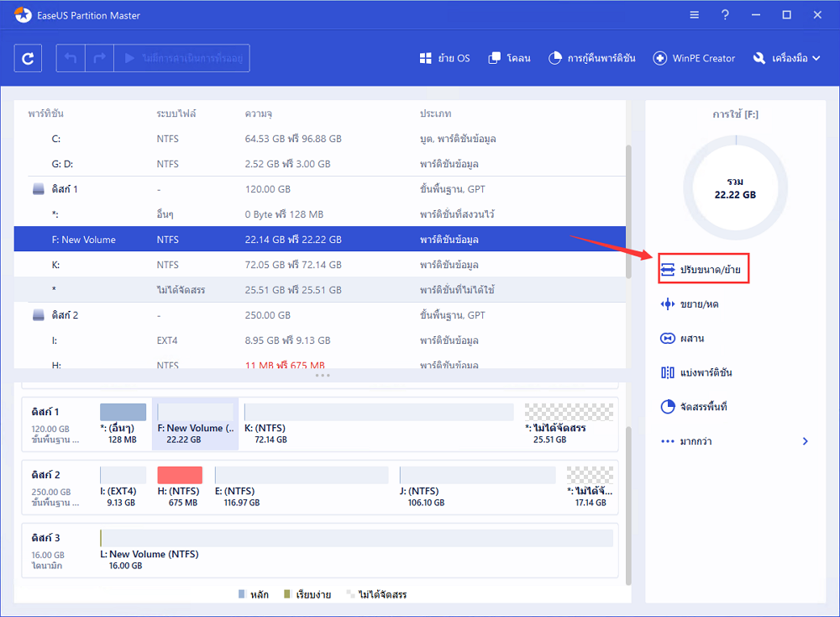840x617 pixels.
Task: Expand มากกว่า more actions chevron
Action: pyautogui.click(x=806, y=441)
